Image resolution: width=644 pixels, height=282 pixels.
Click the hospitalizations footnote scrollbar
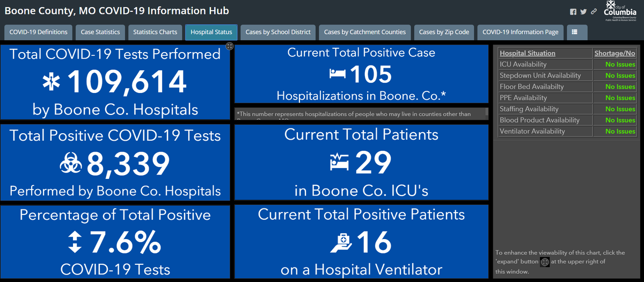pos(487,113)
